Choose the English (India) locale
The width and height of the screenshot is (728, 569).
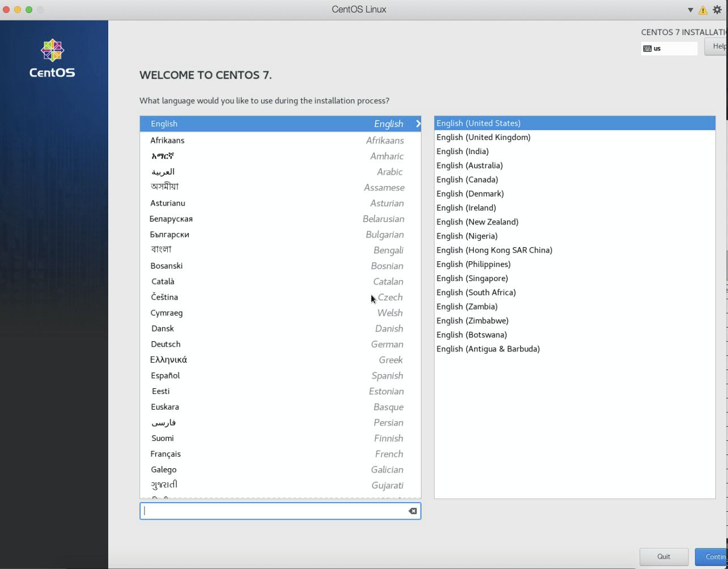pos(574,151)
